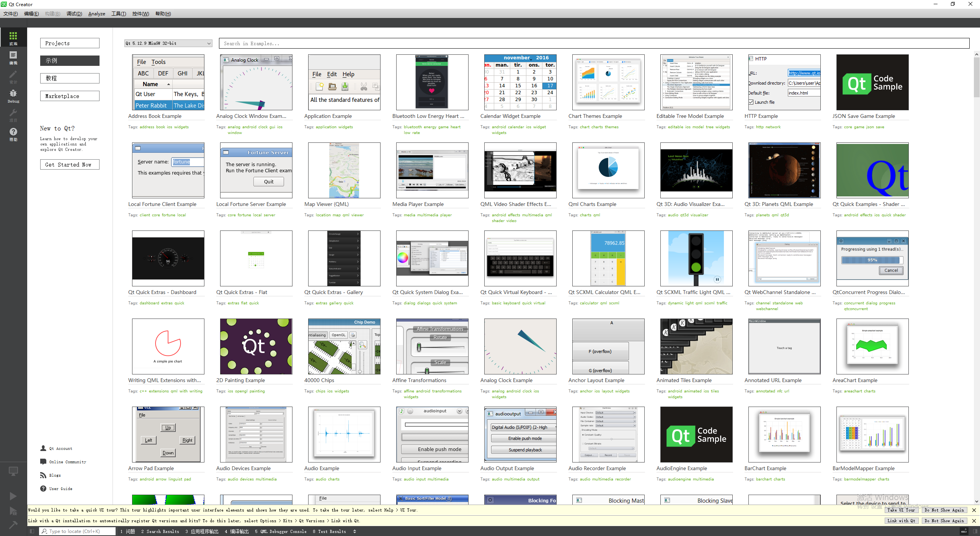Open the 工具(T) menu
The width and height of the screenshot is (980, 536).
(x=119, y=14)
